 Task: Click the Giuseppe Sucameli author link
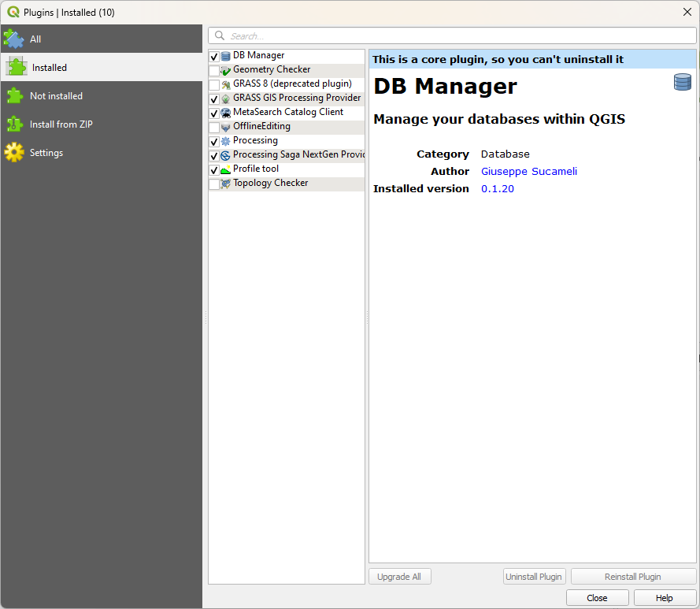528,172
